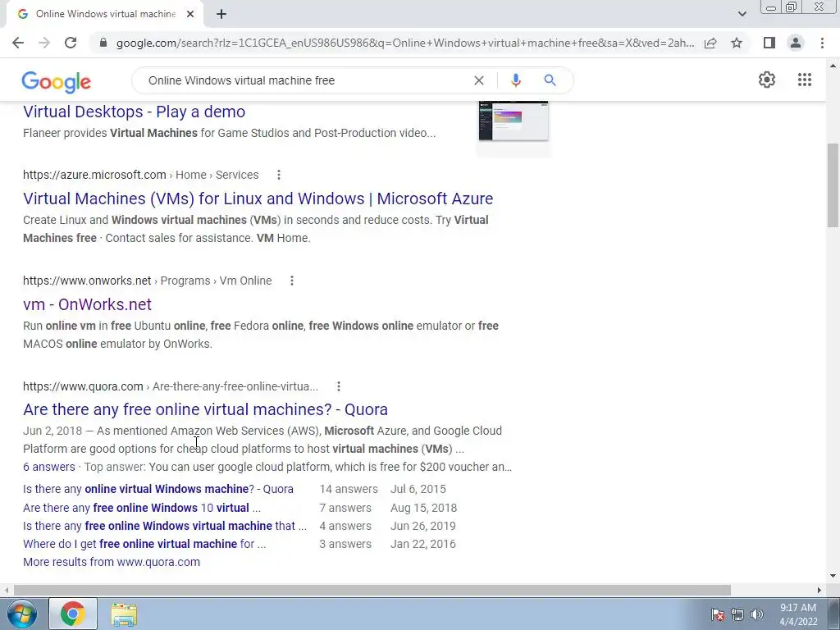Open Action Center flag tray icon

tap(718, 614)
